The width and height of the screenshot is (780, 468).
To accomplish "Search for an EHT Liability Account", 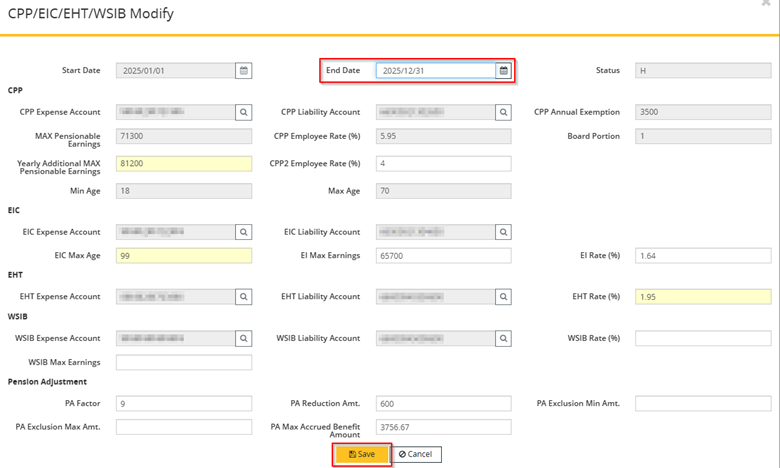I will [503, 297].
